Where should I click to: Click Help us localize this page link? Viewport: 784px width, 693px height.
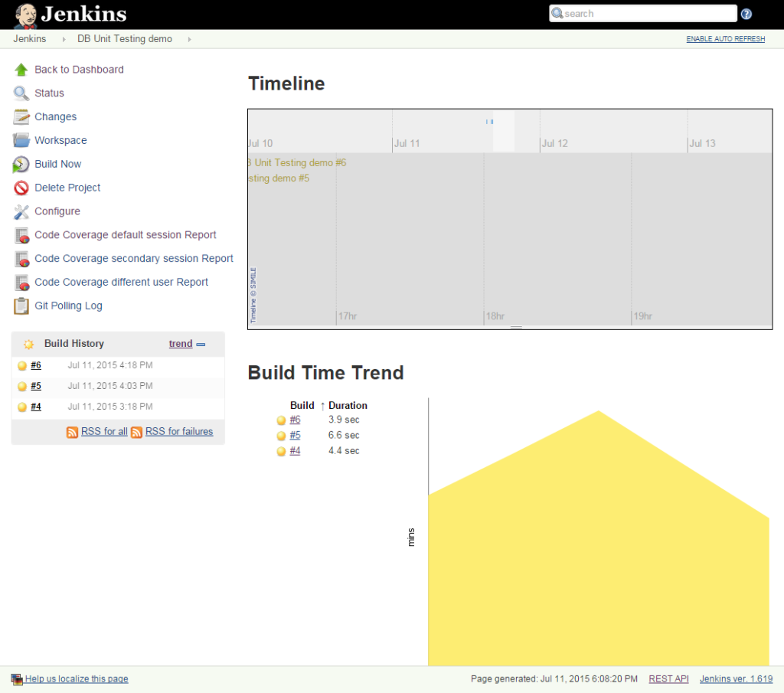tap(77, 679)
